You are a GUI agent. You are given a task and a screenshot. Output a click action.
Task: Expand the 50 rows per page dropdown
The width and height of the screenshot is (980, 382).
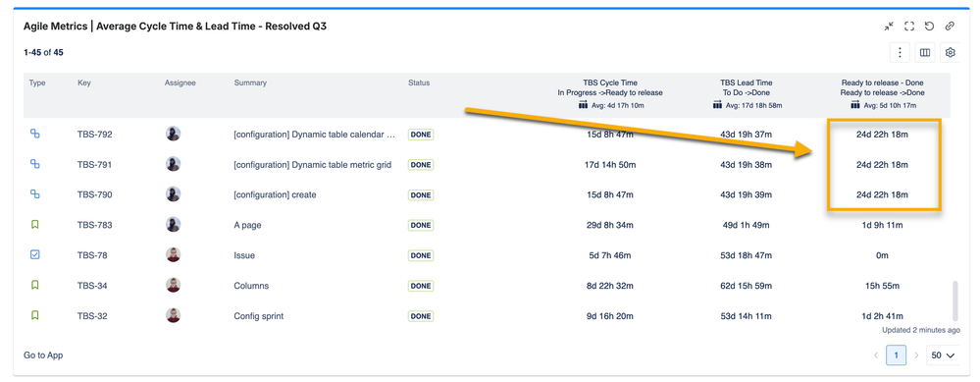click(x=943, y=355)
